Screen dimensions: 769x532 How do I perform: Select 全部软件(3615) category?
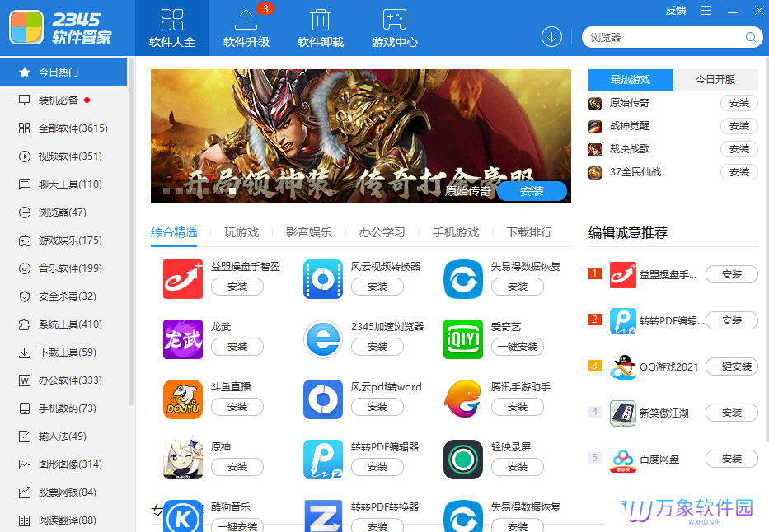coord(63,128)
